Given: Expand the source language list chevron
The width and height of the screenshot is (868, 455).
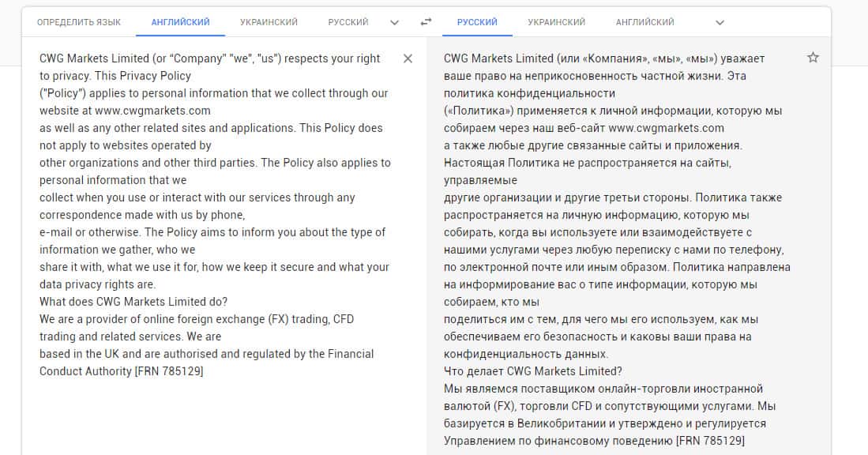Looking at the screenshot, I should [x=395, y=22].
